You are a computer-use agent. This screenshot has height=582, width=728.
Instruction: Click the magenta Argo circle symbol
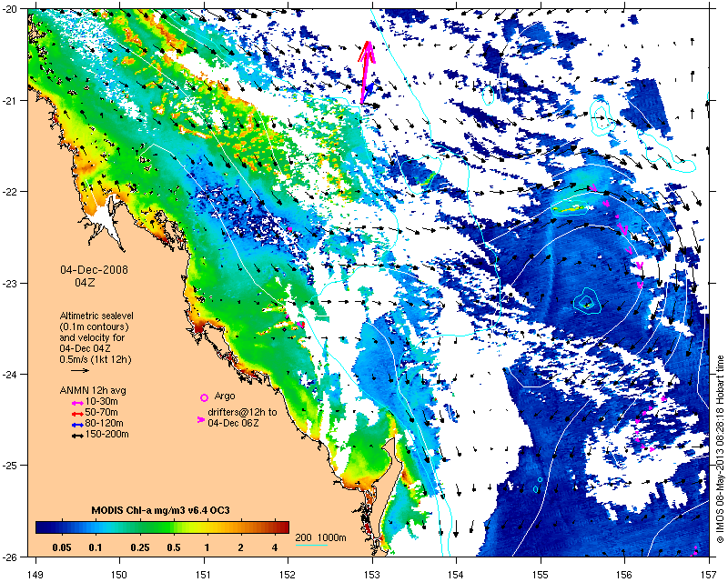204,397
